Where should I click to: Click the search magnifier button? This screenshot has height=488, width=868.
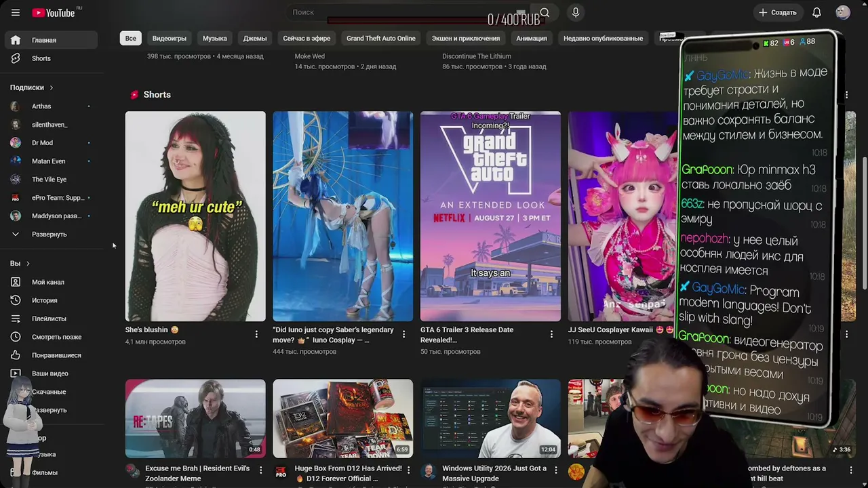click(545, 12)
